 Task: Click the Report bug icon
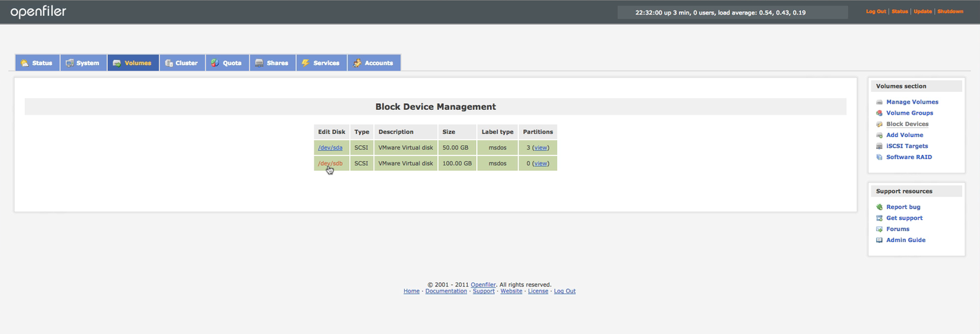(880, 207)
